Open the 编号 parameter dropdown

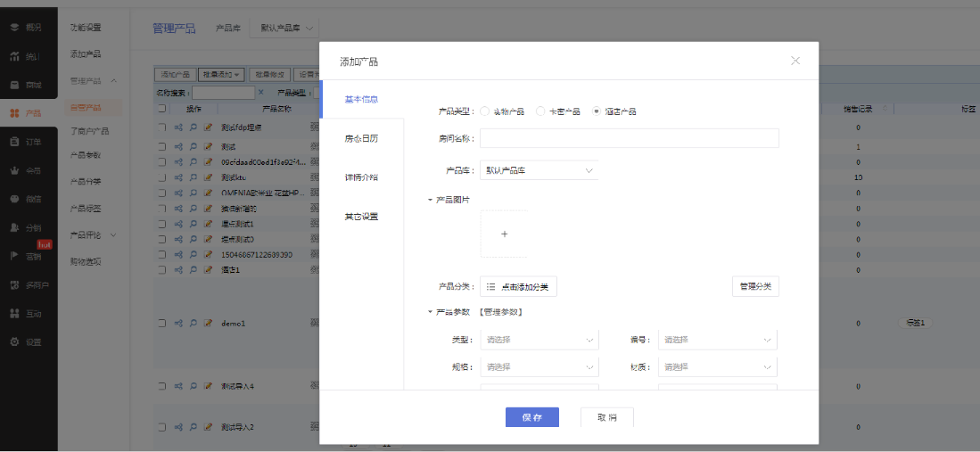(718, 340)
